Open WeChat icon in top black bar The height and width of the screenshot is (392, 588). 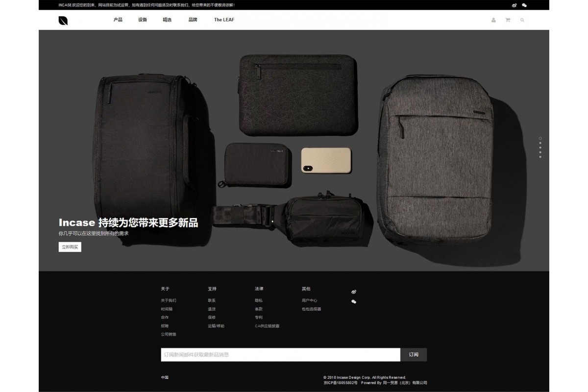524,5
